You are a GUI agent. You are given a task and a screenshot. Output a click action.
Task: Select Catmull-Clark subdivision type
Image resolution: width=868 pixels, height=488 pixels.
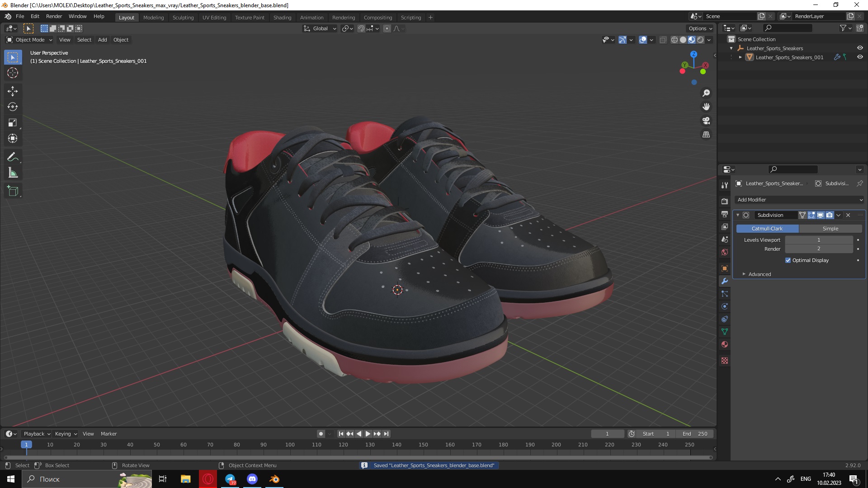pos(767,229)
